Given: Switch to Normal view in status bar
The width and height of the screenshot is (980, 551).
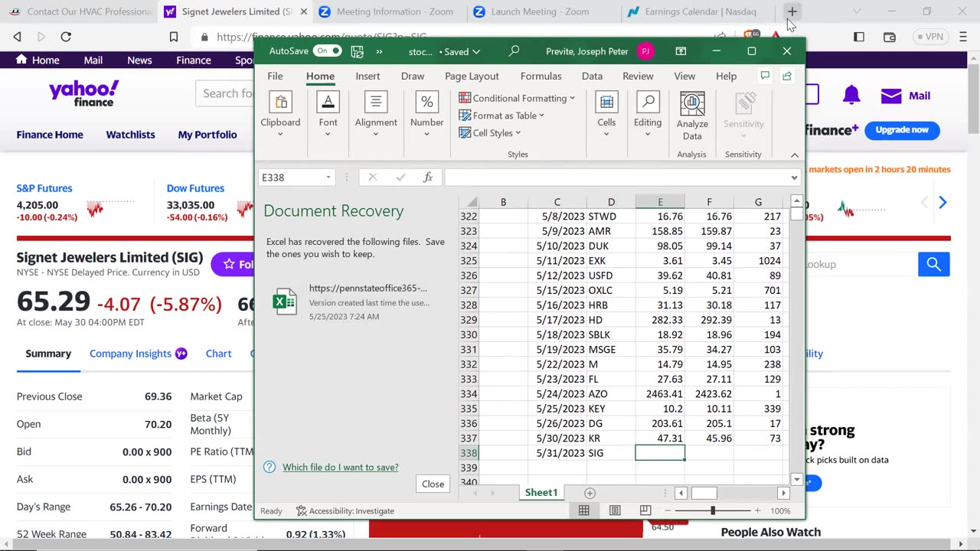Looking at the screenshot, I should click(x=584, y=510).
